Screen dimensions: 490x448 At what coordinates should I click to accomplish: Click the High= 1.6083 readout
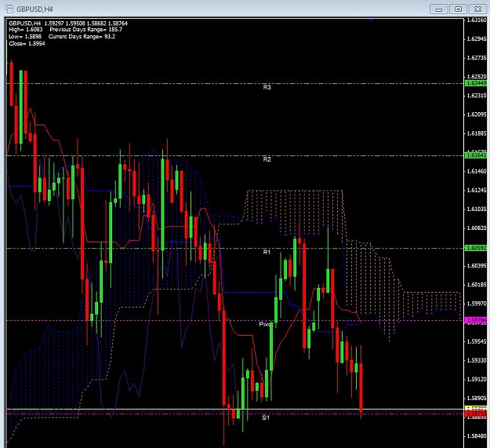point(26,30)
